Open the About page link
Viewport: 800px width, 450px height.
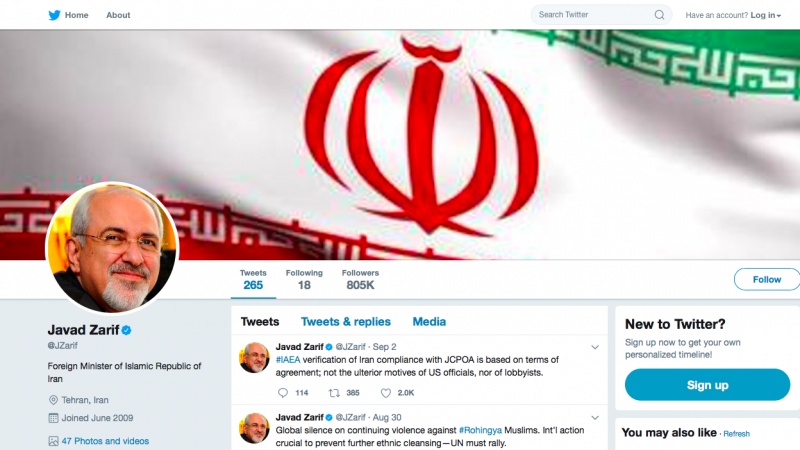118,15
